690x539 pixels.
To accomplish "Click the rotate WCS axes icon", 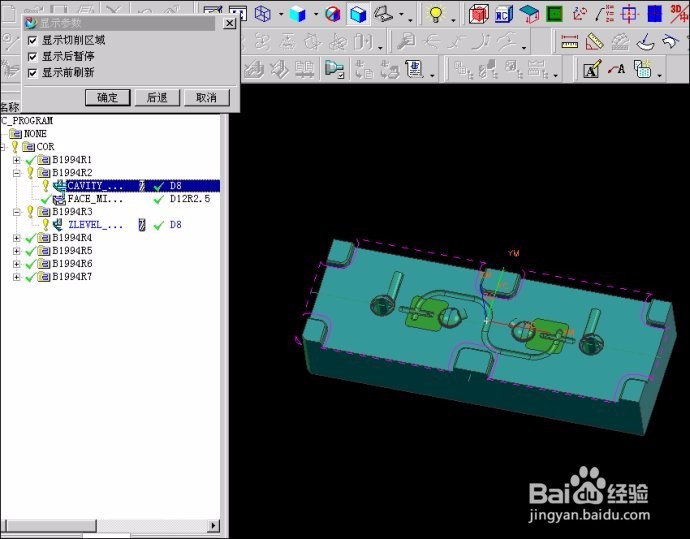I will pos(580,14).
